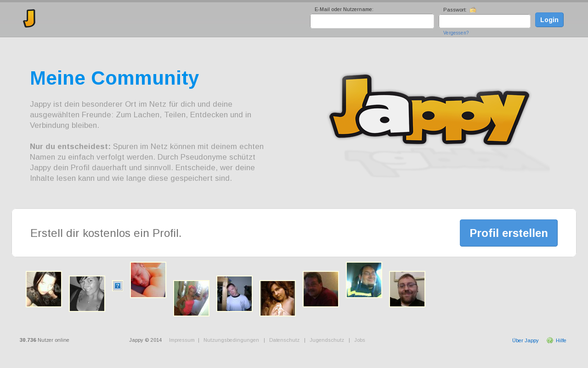
Task: Open the Hilfe link
Action: point(561,340)
